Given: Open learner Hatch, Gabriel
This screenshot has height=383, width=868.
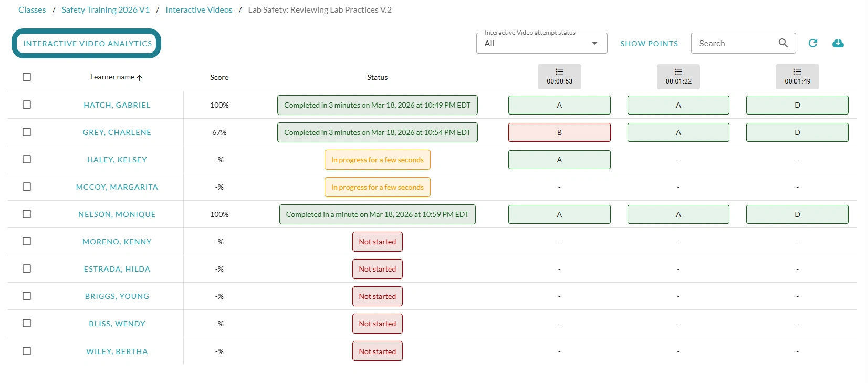Looking at the screenshot, I should coord(117,105).
